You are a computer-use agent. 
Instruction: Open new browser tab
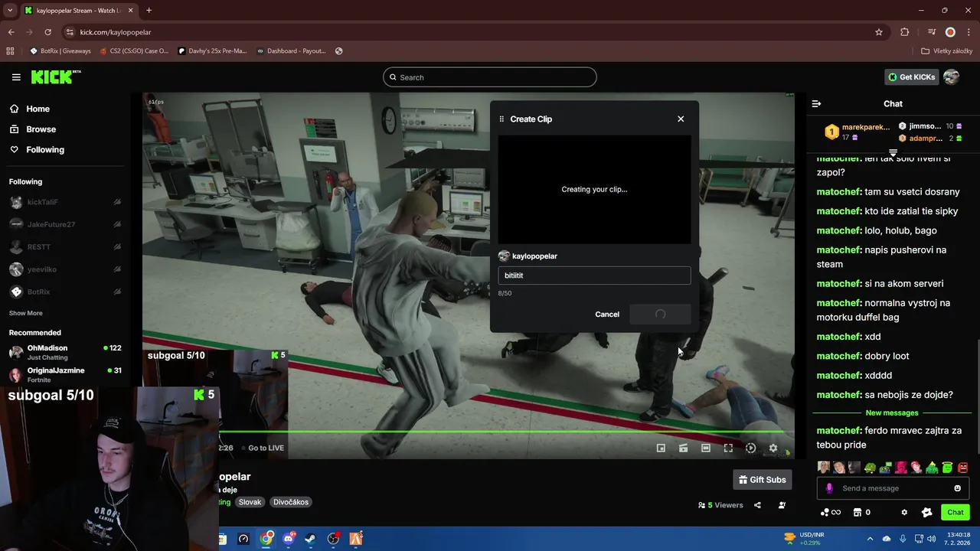click(149, 11)
